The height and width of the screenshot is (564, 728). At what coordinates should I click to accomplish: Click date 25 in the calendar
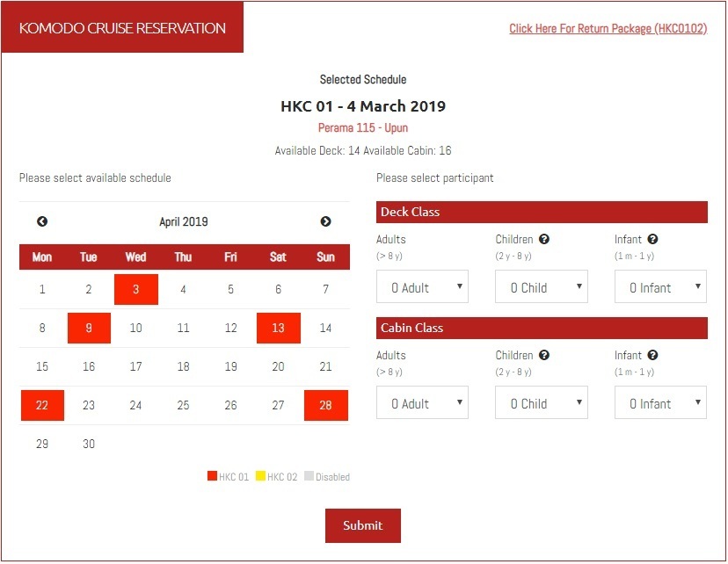(x=184, y=405)
